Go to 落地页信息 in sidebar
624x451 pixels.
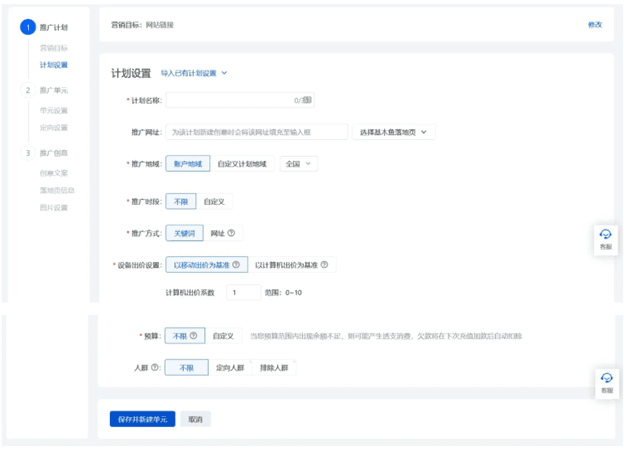[x=57, y=190]
